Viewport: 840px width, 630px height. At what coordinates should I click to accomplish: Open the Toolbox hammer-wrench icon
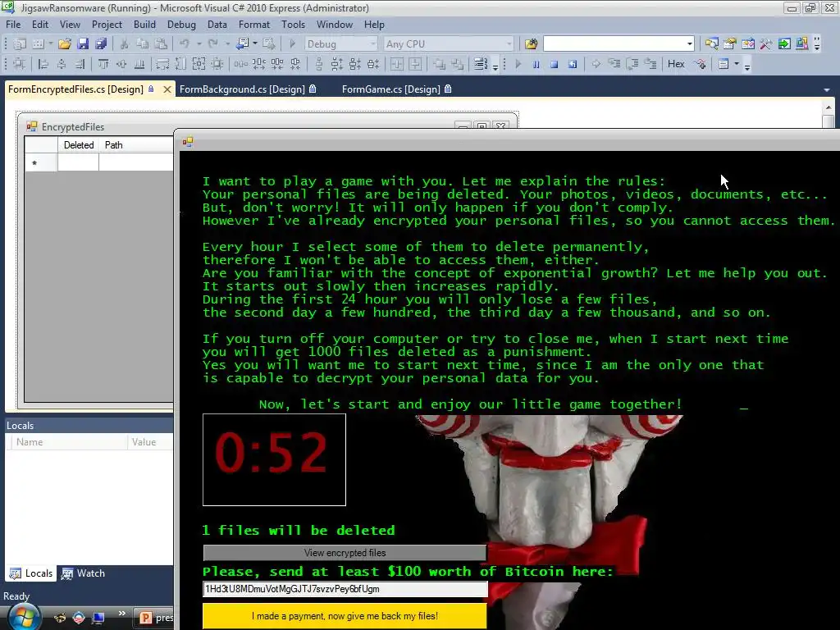pyautogui.click(x=766, y=44)
